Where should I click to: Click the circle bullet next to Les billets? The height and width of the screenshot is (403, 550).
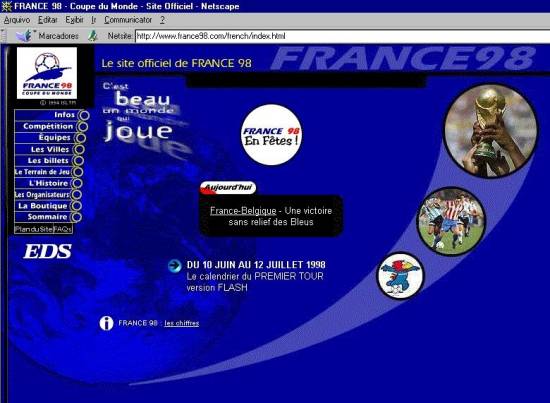pyautogui.click(x=79, y=160)
